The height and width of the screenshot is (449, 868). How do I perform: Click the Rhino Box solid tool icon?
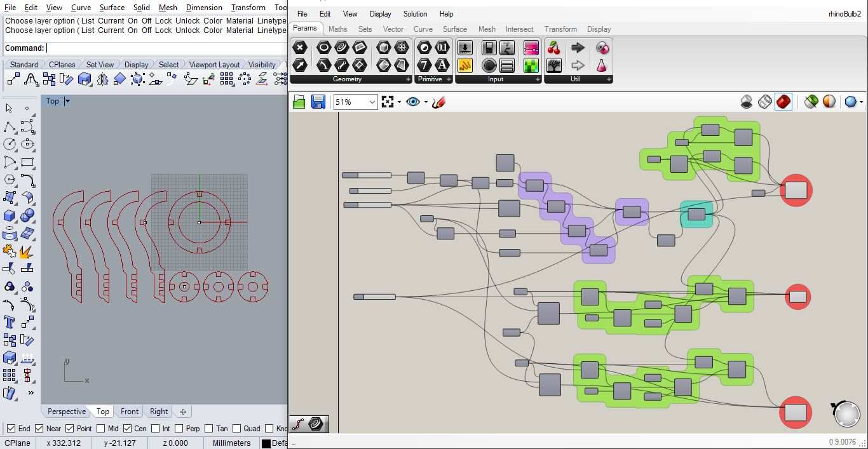click(9, 216)
